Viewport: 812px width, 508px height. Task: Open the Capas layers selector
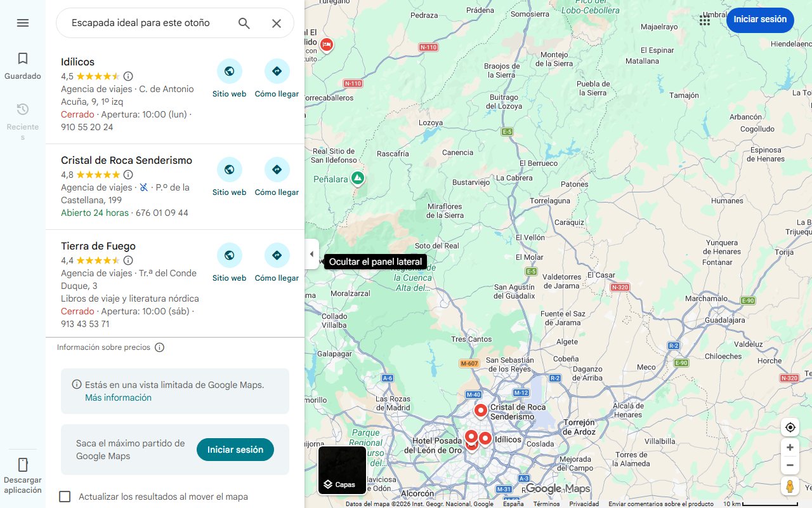342,471
